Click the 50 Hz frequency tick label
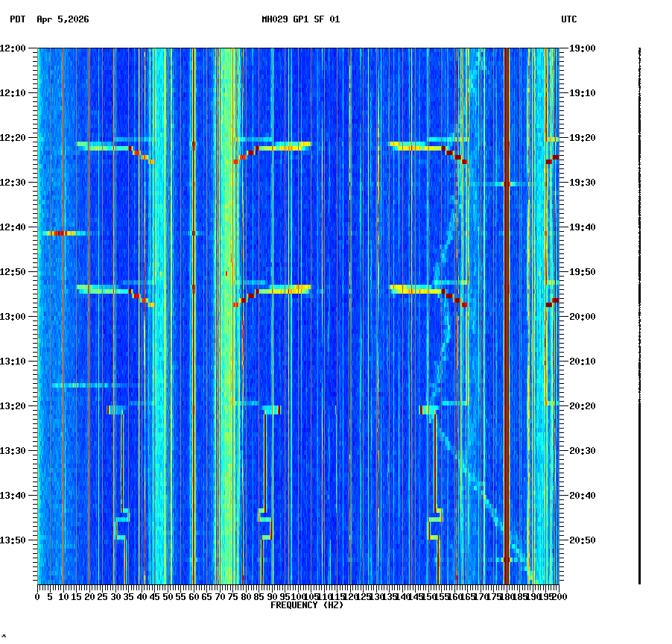 [x=168, y=596]
